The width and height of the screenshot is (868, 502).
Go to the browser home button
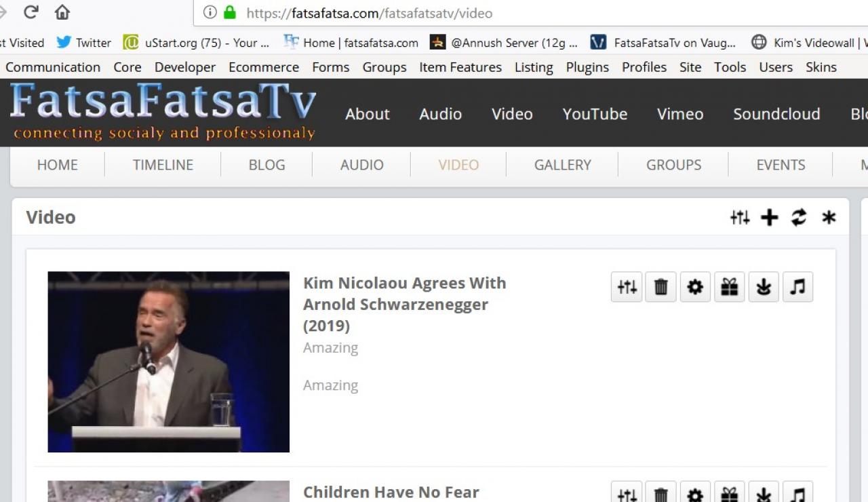coord(62,12)
